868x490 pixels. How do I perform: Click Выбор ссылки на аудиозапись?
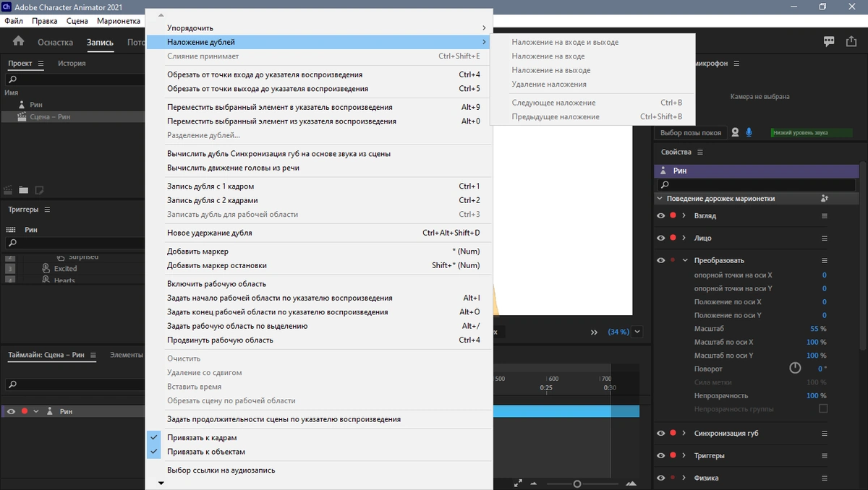(319, 470)
